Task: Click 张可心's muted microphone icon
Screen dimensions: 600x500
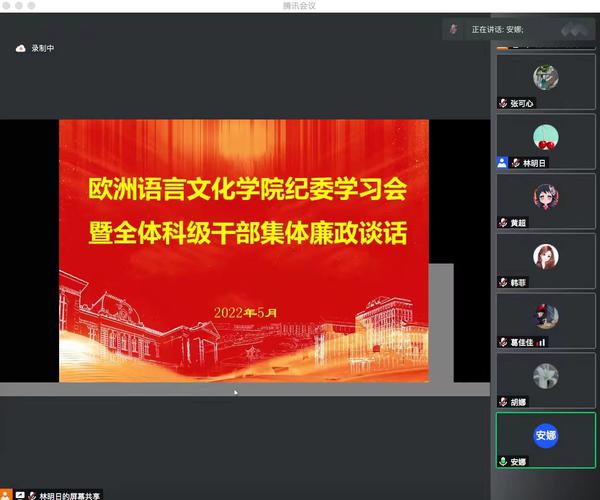Action: pos(503,103)
